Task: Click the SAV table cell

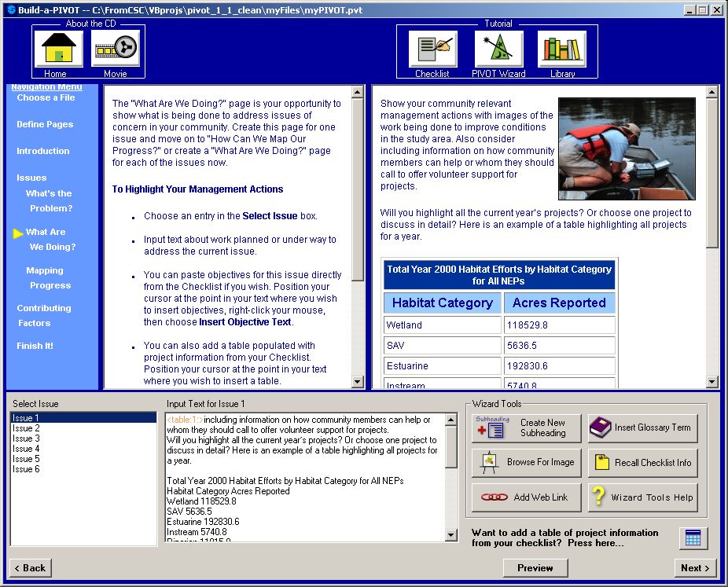Action: pyautogui.click(x=443, y=345)
